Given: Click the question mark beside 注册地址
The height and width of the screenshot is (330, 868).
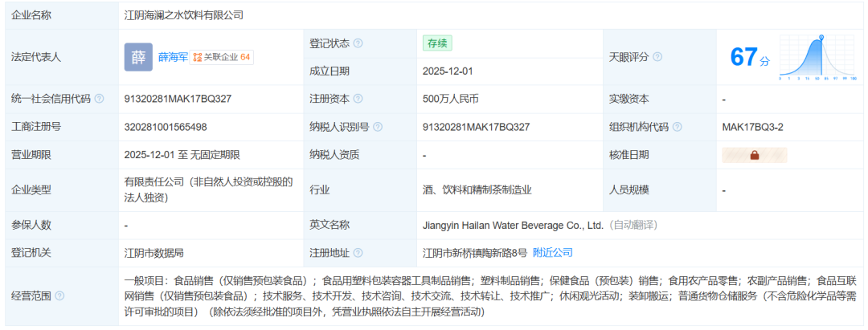Looking at the screenshot, I should [358, 253].
